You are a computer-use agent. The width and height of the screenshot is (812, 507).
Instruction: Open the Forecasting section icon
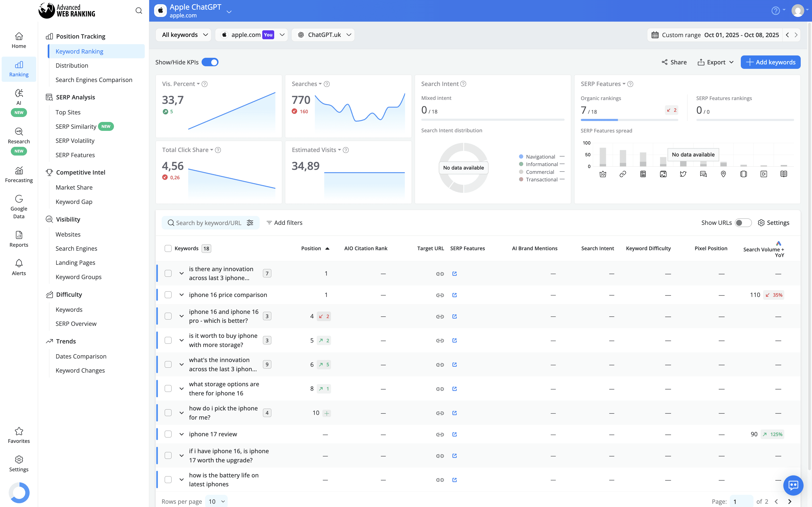click(19, 170)
